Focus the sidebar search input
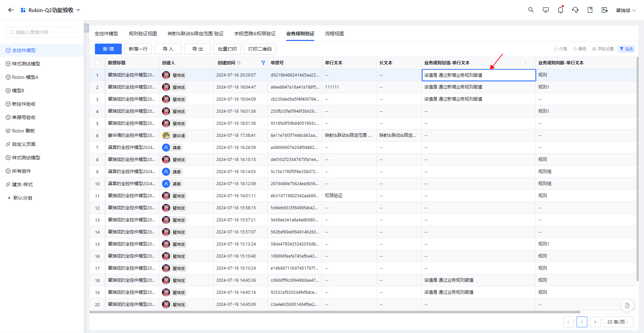 coord(42,32)
